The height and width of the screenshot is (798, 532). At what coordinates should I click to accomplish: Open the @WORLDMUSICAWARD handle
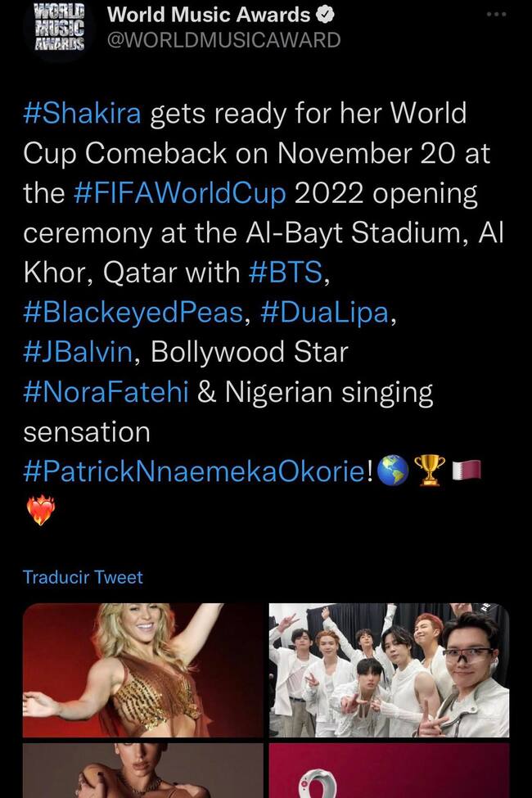223,40
